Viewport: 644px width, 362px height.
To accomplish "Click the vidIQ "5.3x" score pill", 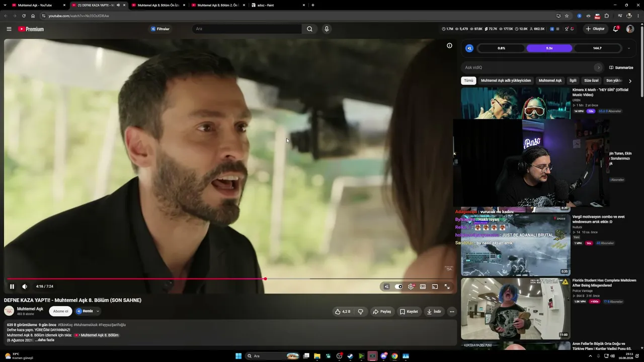I will (x=549, y=48).
